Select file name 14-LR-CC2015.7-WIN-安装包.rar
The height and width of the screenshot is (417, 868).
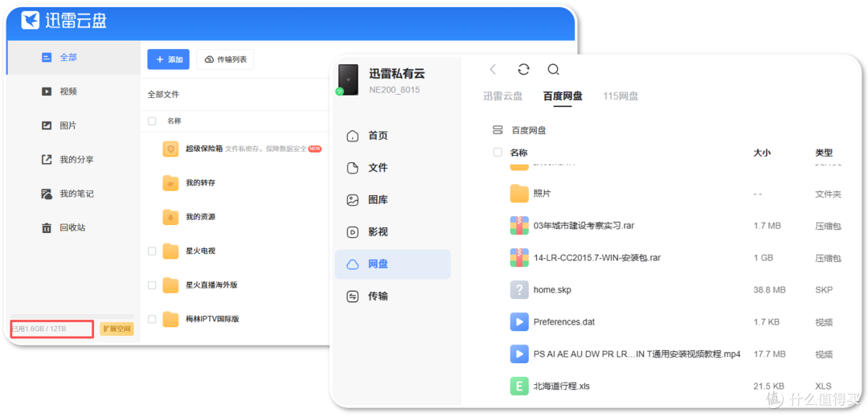597,258
